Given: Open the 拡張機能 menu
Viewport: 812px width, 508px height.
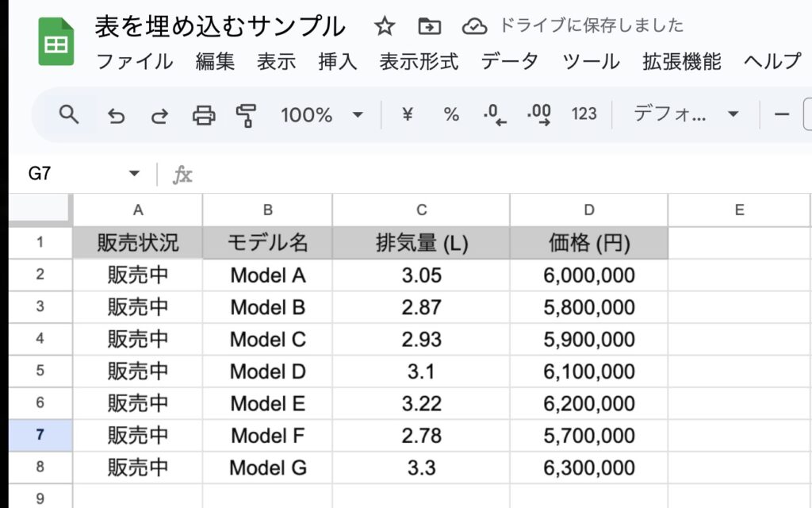Looking at the screenshot, I should click(x=681, y=61).
